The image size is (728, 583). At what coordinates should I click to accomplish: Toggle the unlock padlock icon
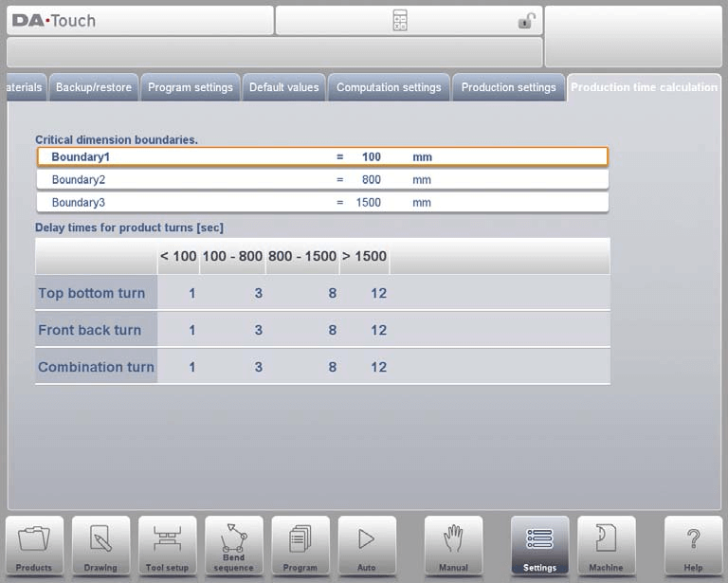[526, 21]
